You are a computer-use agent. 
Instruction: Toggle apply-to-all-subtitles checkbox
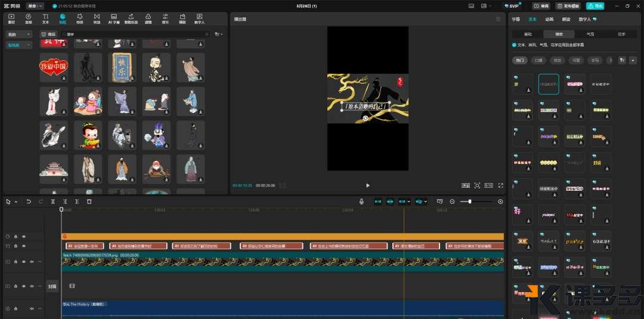(x=515, y=45)
